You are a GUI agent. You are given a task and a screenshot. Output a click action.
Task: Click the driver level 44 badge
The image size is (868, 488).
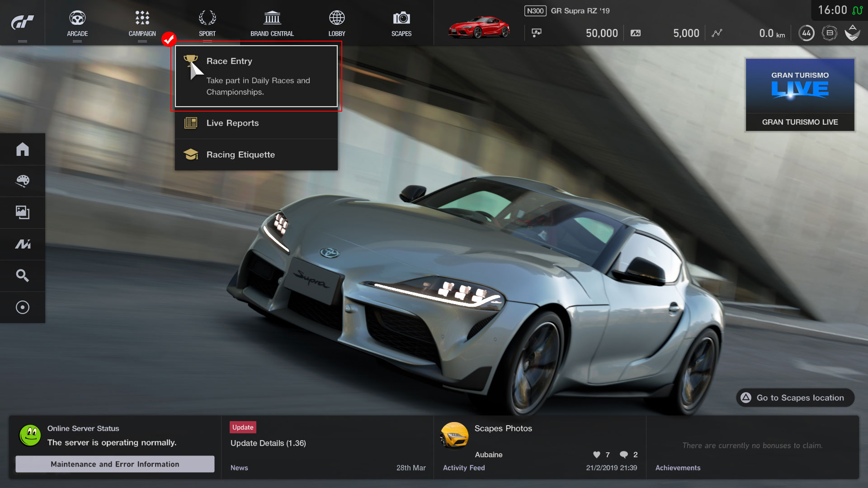point(807,33)
